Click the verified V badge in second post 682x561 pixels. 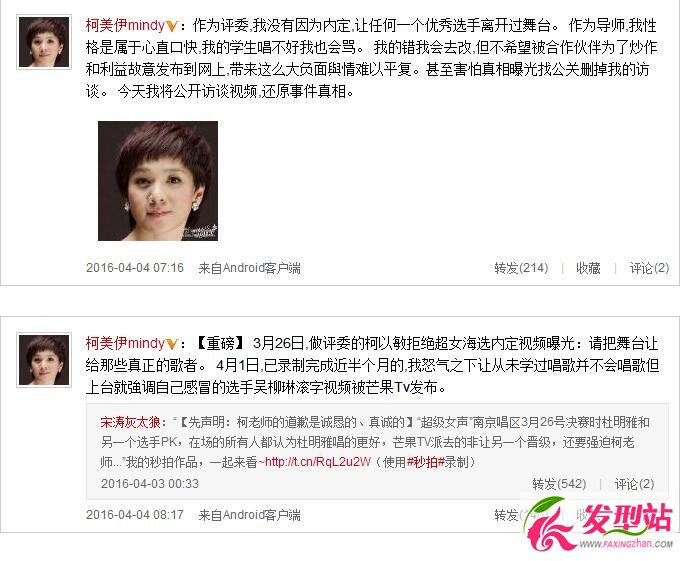point(172,344)
